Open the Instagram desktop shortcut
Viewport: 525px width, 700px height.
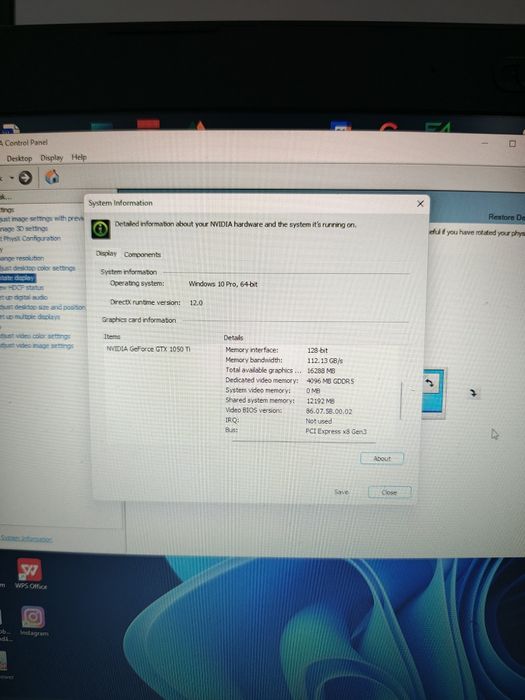33,621
